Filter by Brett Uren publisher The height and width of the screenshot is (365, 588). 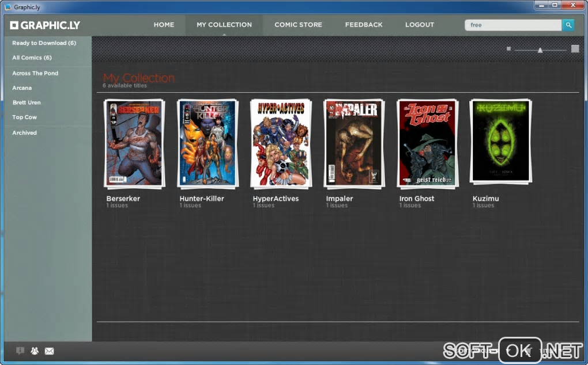pos(27,102)
